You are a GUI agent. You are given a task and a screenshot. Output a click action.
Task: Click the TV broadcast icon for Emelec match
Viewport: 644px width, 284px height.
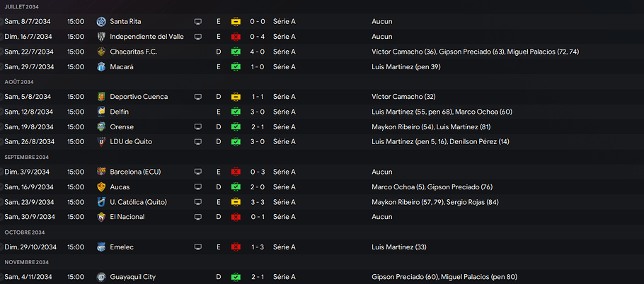(x=198, y=247)
